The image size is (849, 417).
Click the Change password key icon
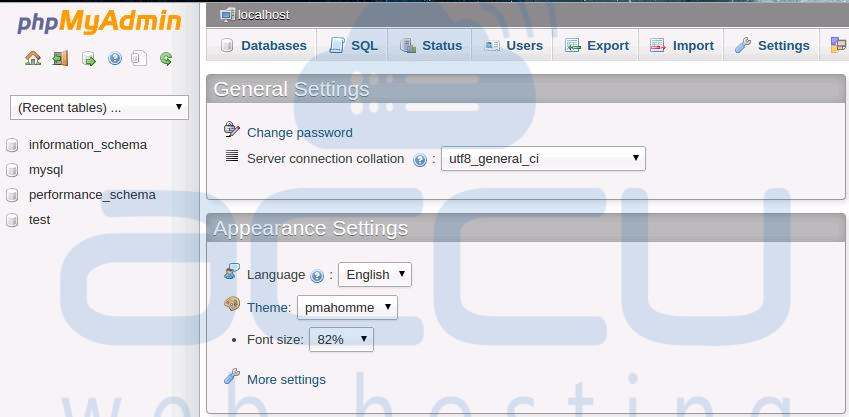(x=232, y=130)
